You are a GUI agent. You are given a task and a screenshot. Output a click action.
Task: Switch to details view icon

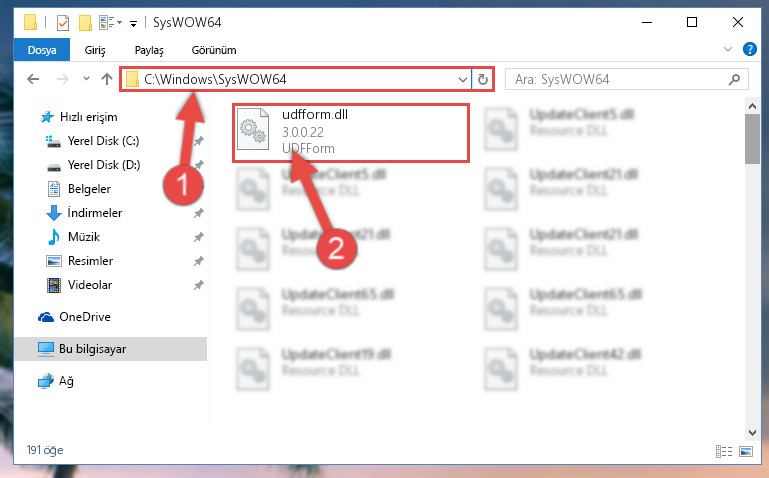[x=724, y=451]
